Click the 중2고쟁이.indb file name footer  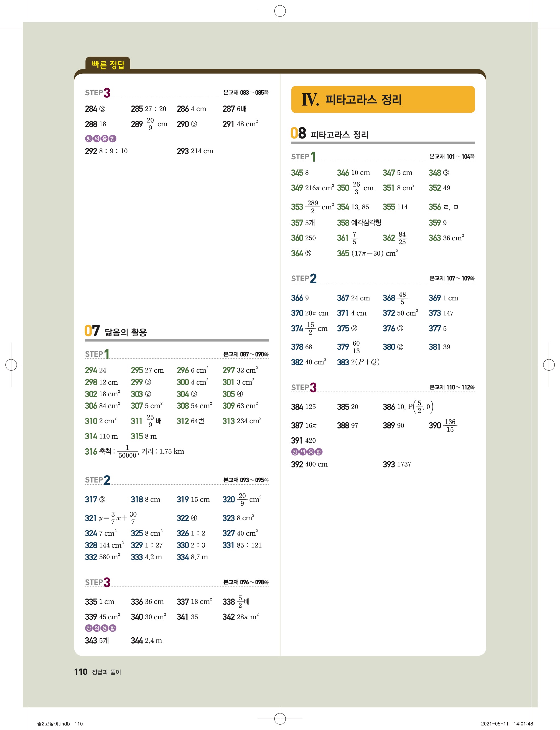tap(53, 723)
